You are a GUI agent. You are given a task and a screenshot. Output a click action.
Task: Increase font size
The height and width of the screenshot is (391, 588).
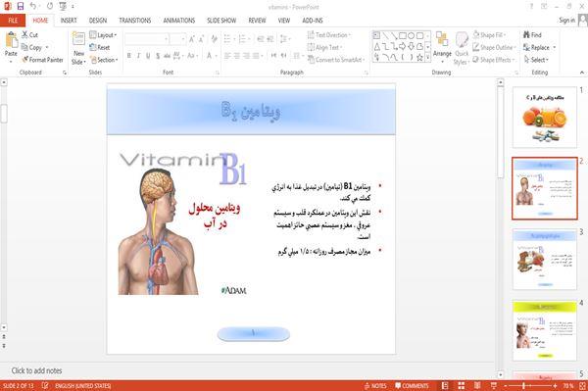pos(192,39)
